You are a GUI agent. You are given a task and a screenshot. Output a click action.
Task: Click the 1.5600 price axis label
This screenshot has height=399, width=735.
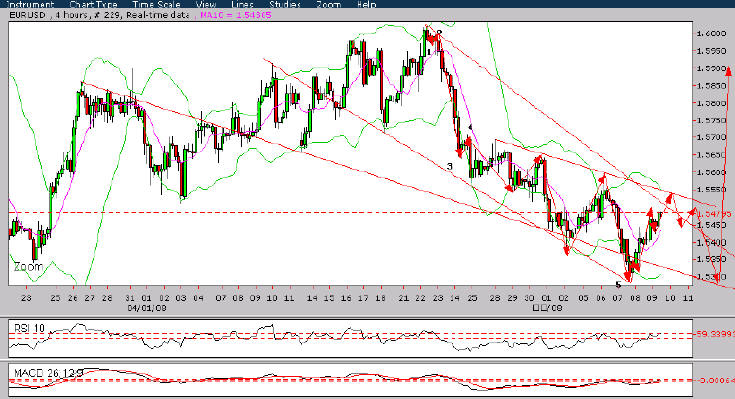[x=711, y=172]
